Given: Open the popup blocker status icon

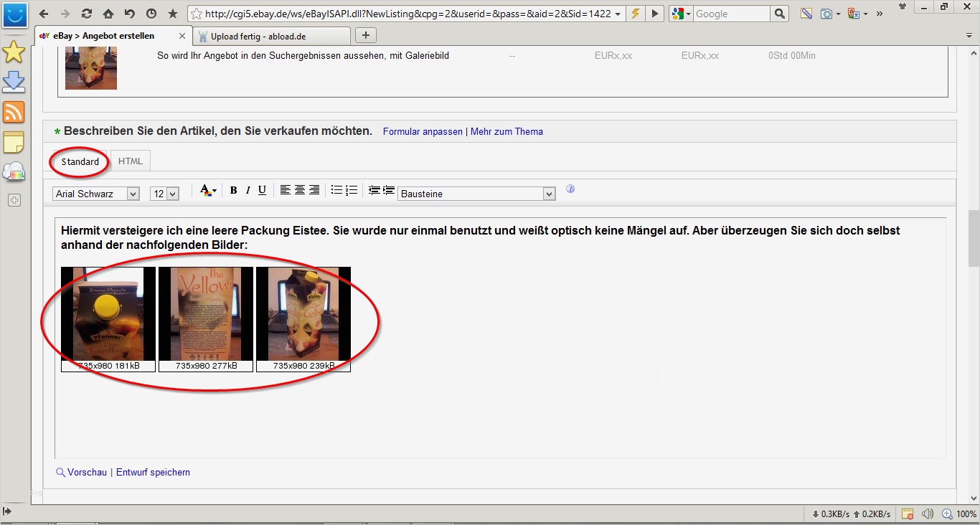Looking at the screenshot, I should tap(908, 514).
